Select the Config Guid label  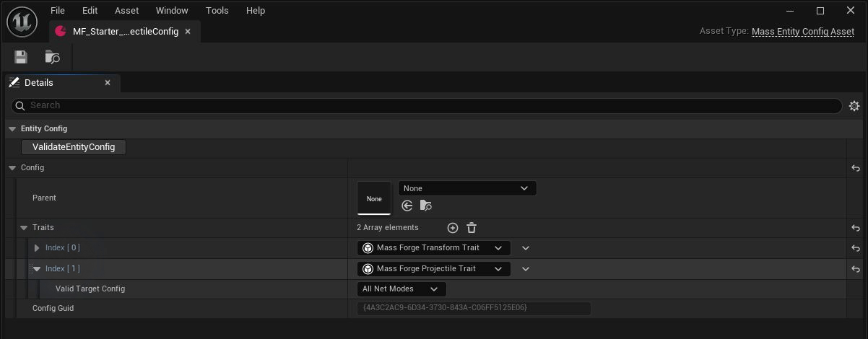[x=53, y=309]
